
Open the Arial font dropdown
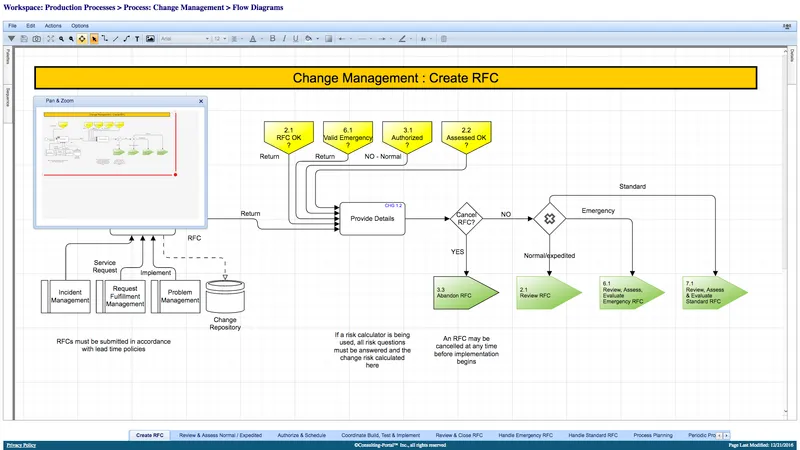185,39
